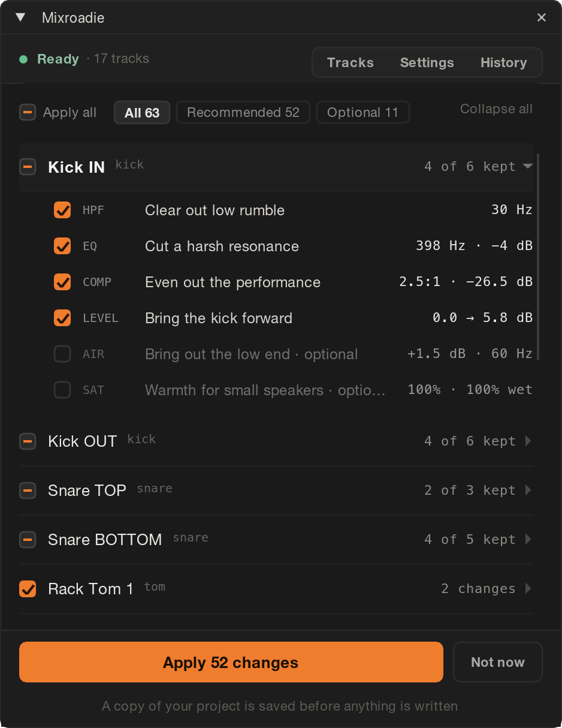Expand the Kick OUT track arrow
Screen dimensions: 562x728
click(528, 441)
